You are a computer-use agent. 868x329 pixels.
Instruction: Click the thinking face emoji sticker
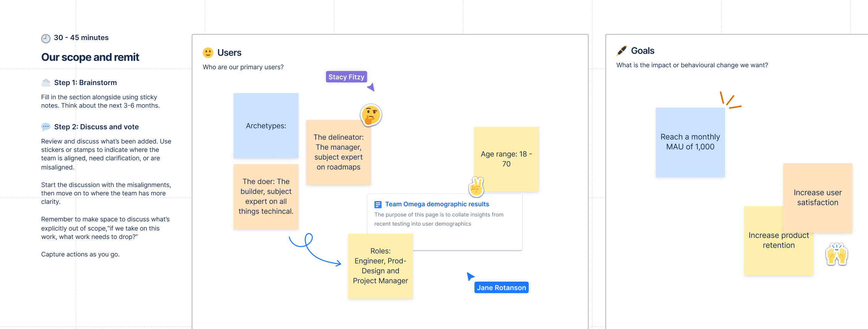point(371,115)
